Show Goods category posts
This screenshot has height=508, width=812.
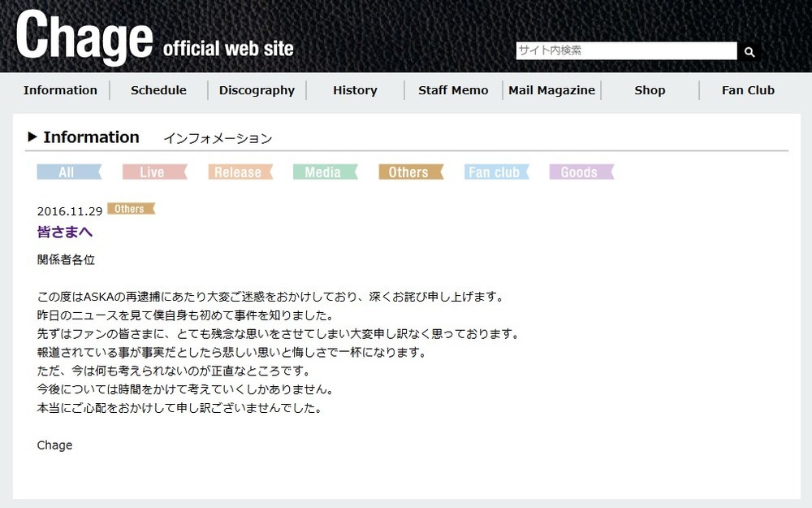click(581, 172)
